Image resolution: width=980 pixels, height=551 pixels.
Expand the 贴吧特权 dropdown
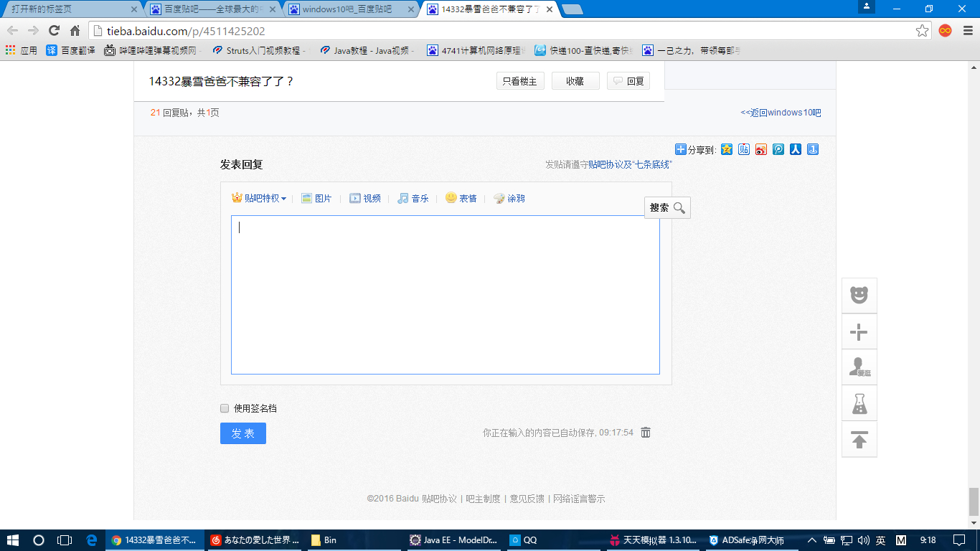pos(259,198)
